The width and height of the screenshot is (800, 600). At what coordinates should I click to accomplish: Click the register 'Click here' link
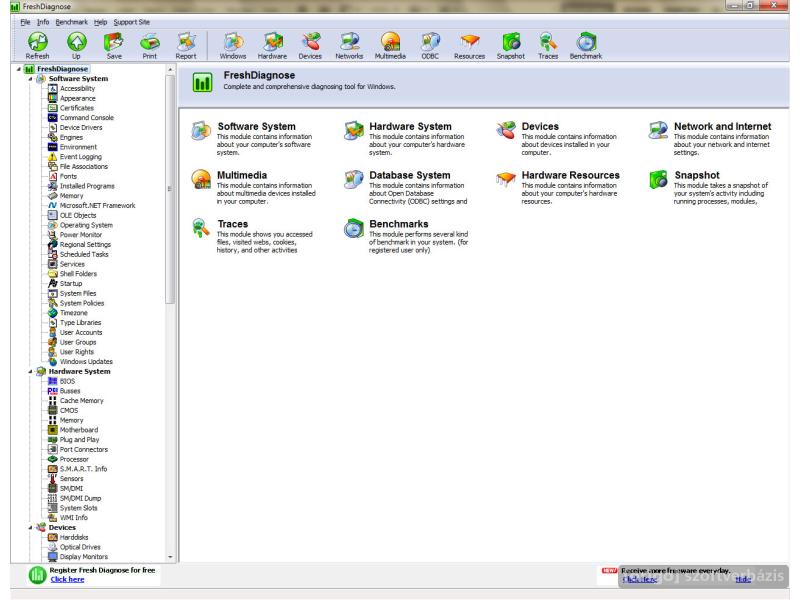tap(67, 579)
